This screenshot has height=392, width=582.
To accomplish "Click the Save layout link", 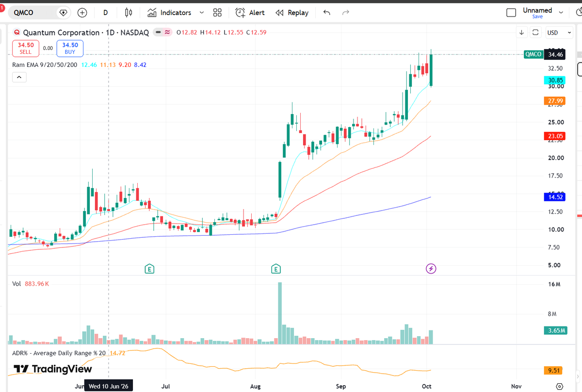I will pyautogui.click(x=537, y=16).
